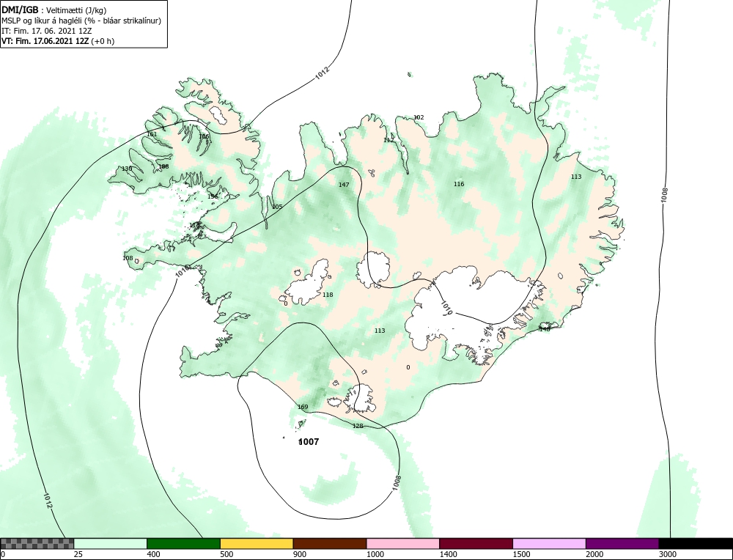Click the '147' value in the north-central region
The image size is (733, 560).
point(344,185)
